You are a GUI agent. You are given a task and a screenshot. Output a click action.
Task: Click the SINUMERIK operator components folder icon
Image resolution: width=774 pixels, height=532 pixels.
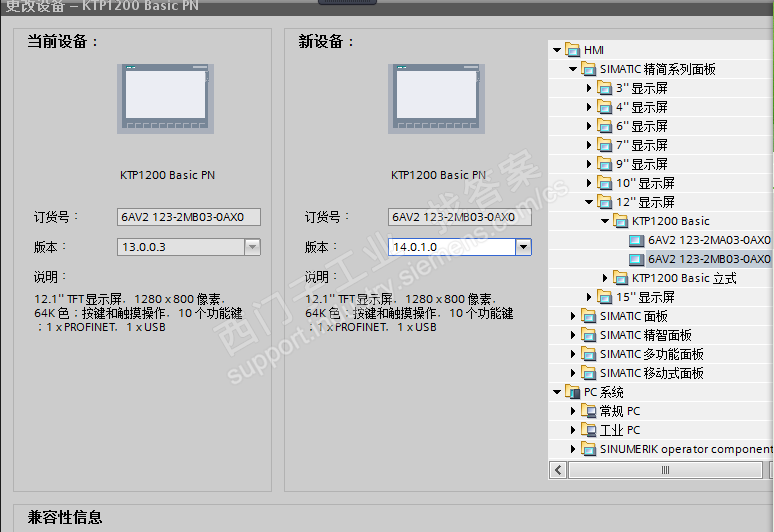[588, 449]
